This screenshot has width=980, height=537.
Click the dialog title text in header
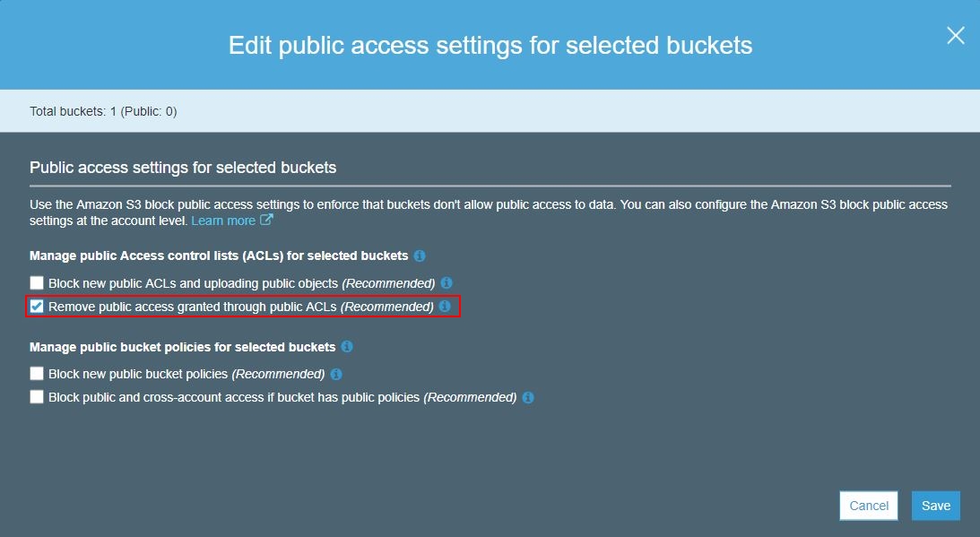pos(490,46)
